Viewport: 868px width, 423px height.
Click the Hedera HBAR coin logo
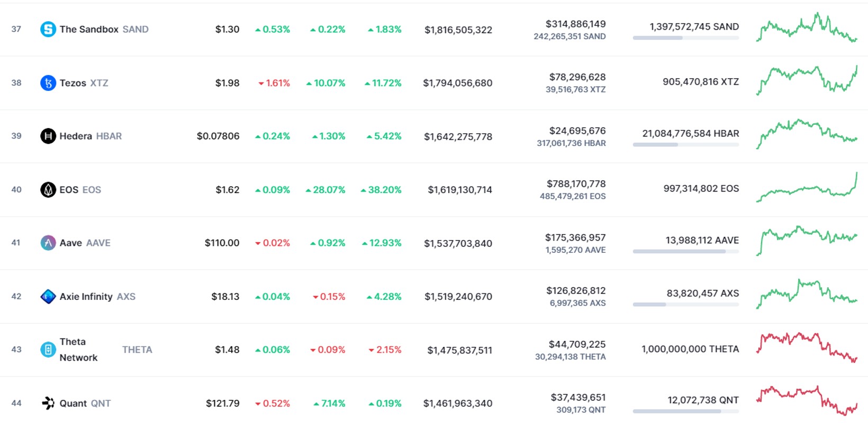tap(48, 136)
